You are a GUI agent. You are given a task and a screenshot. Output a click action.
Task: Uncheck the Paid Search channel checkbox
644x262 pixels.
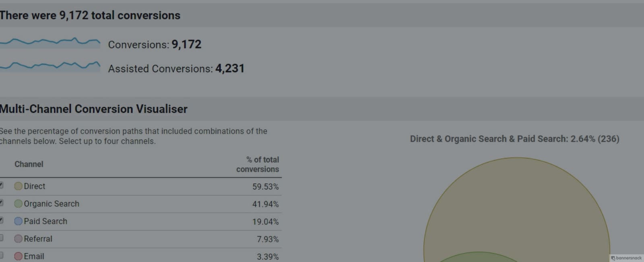pyautogui.click(x=1, y=220)
